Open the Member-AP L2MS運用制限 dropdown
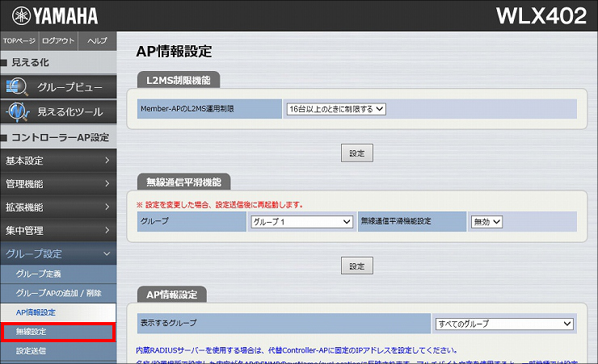 [336, 109]
